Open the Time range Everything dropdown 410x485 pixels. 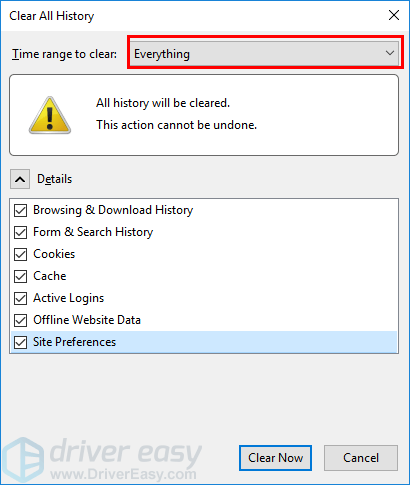click(x=265, y=53)
